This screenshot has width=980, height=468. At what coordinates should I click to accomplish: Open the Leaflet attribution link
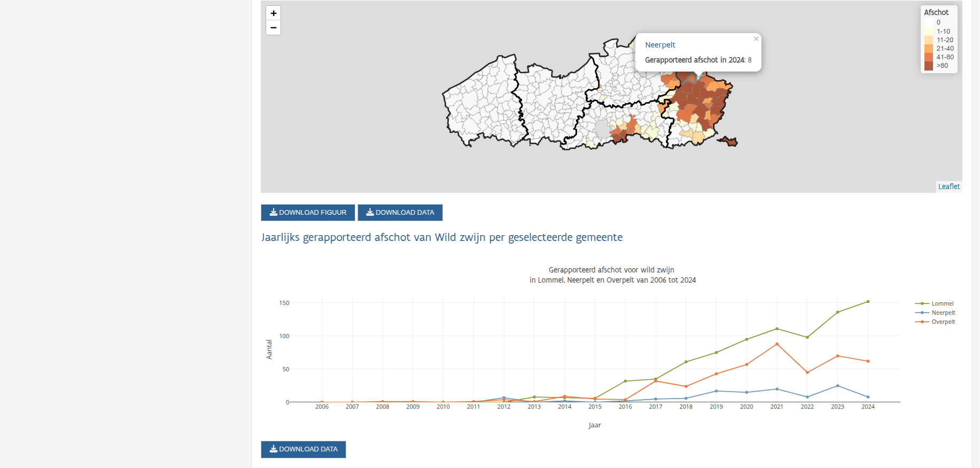[948, 186]
